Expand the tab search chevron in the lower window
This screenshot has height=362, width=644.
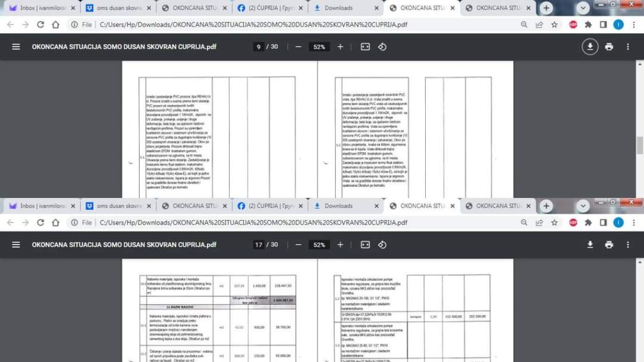[583, 206]
